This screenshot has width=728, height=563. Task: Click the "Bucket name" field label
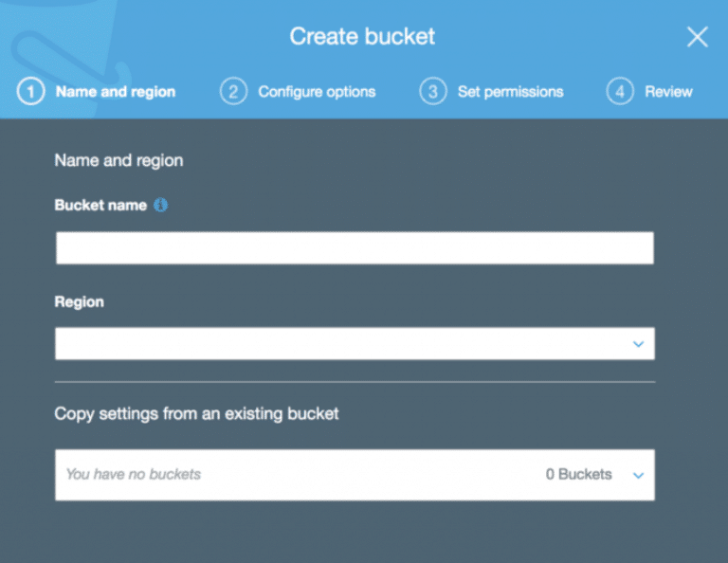[x=100, y=205]
